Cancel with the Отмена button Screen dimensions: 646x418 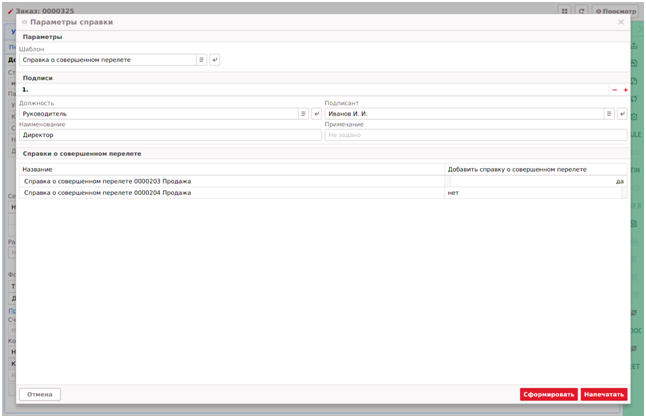coord(40,394)
